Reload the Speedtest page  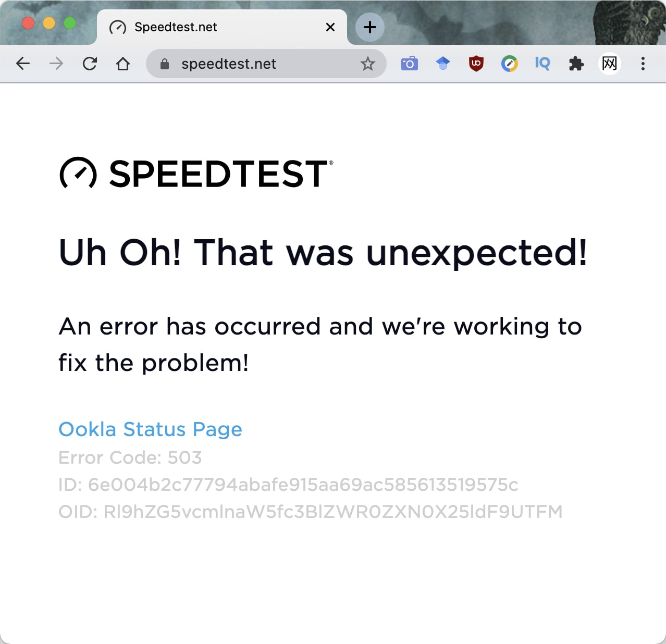(x=90, y=64)
